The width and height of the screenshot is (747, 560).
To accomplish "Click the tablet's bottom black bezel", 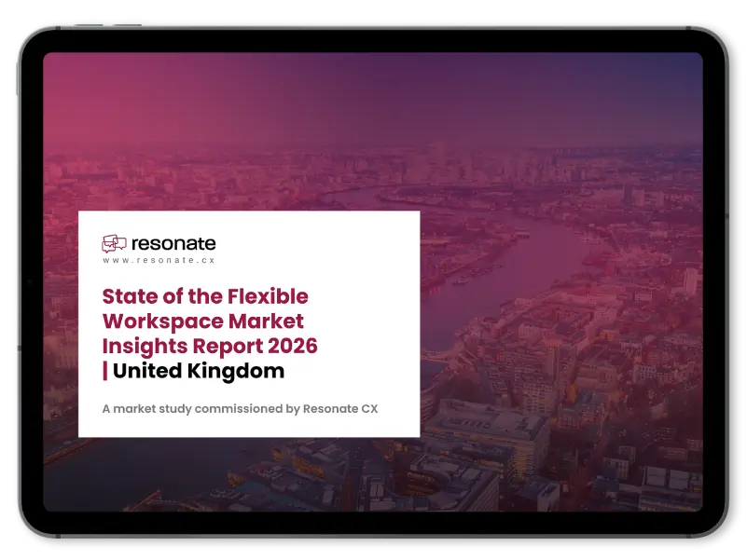I will (373, 525).
